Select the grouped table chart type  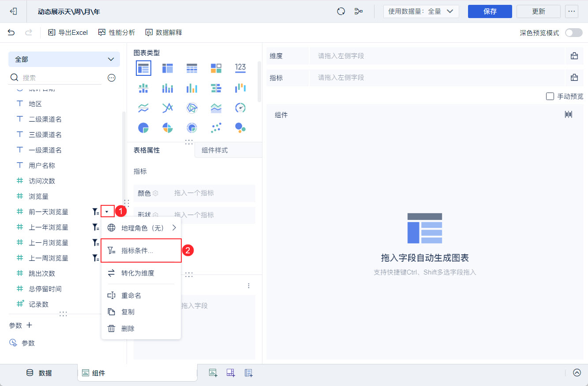[144, 68]
